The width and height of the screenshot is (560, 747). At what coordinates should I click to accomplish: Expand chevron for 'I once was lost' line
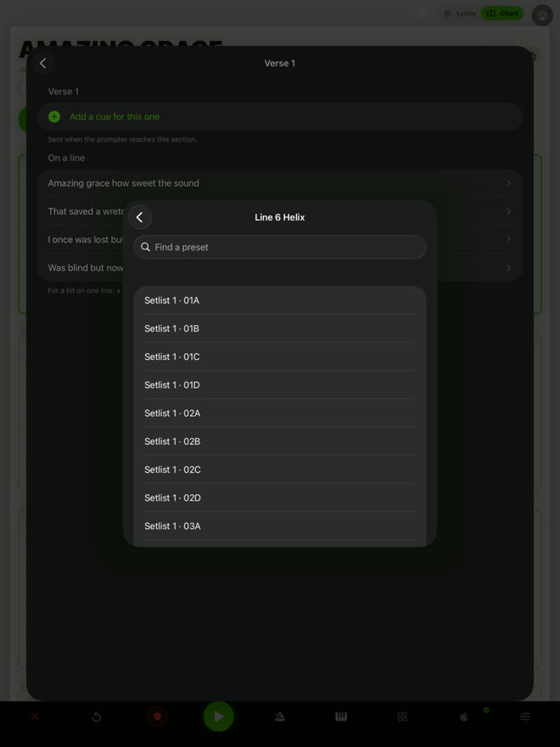tap(508, 239)
